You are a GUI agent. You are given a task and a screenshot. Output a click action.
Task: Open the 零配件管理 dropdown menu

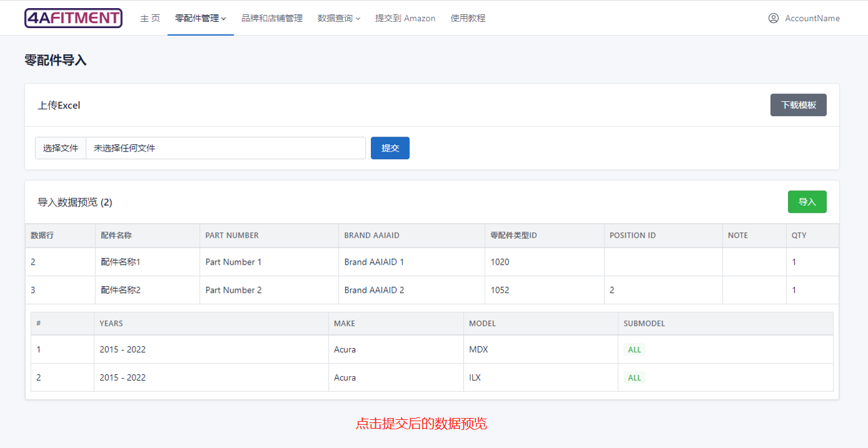click(x=200, y=18)
